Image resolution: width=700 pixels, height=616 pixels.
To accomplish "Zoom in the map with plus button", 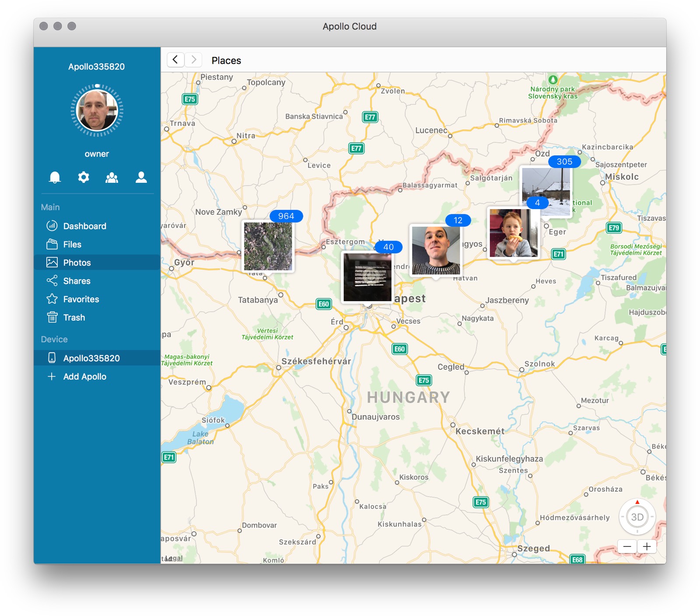I will click(x=647, y=546).
